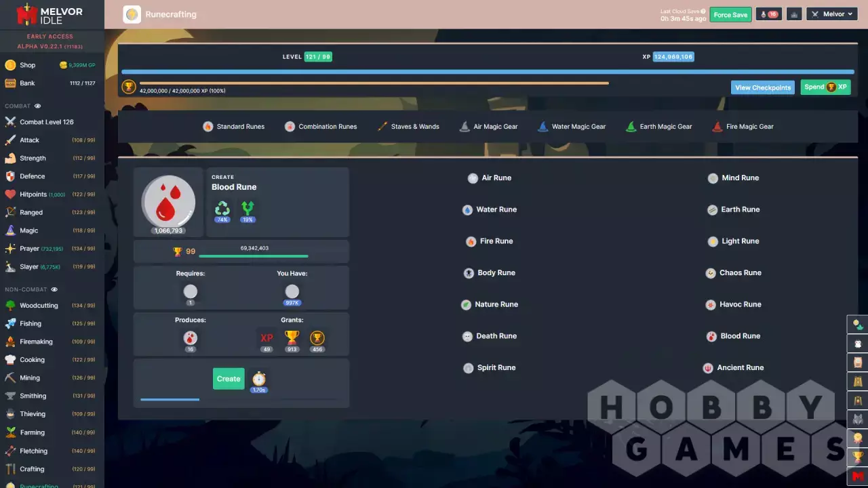Viewport: 868px width, 488px height.
Task: Toggle Combat section visibility eye
Action: coord(38,106)
